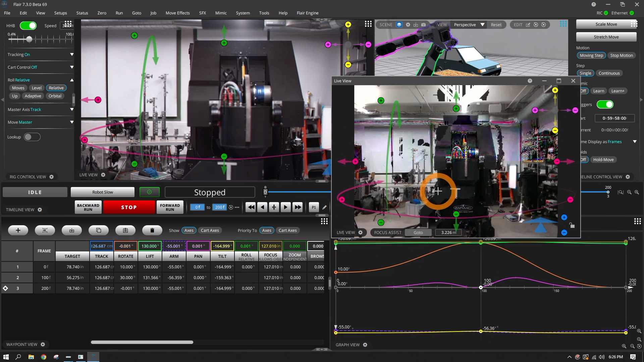Image resolution: width=644 pixels, height=362 pixels.
Task: Expand the Tracking dropdown
Action: click(72, 54)
